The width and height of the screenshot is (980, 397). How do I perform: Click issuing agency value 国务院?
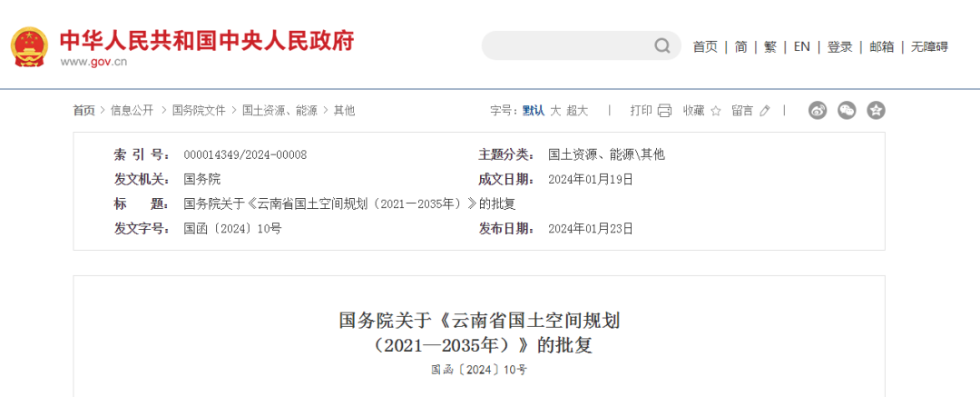(201, 180)
